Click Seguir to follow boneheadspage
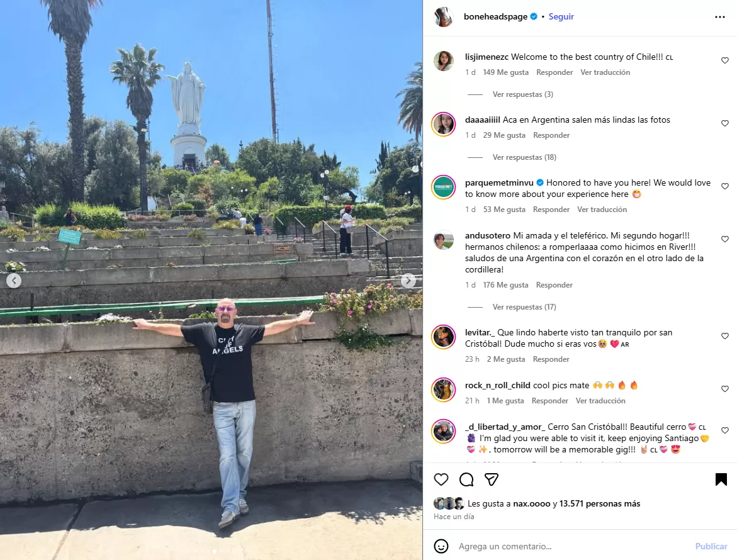737x560 pixels. point(561,16)
